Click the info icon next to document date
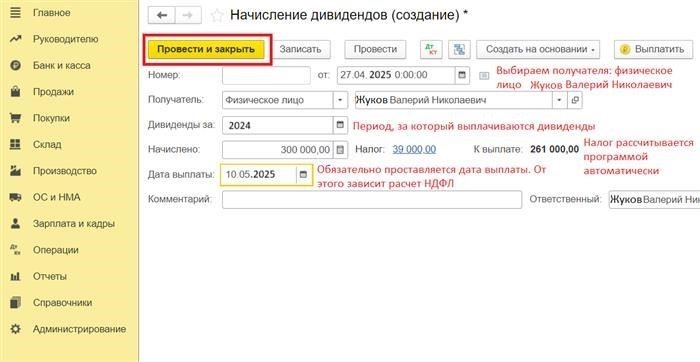This screenshot has width=700, height=362. pyautogui.click(x=484, y=75)
